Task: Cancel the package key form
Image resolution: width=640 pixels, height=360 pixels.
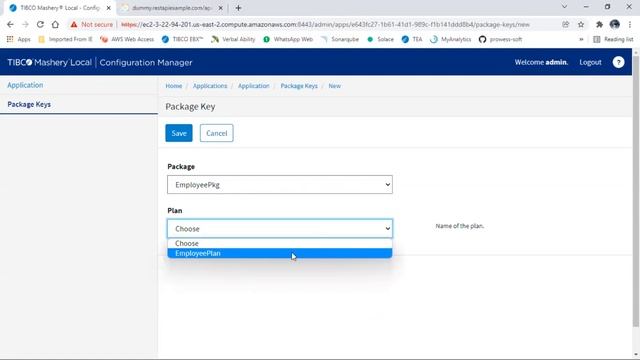Action: [216, 133]
